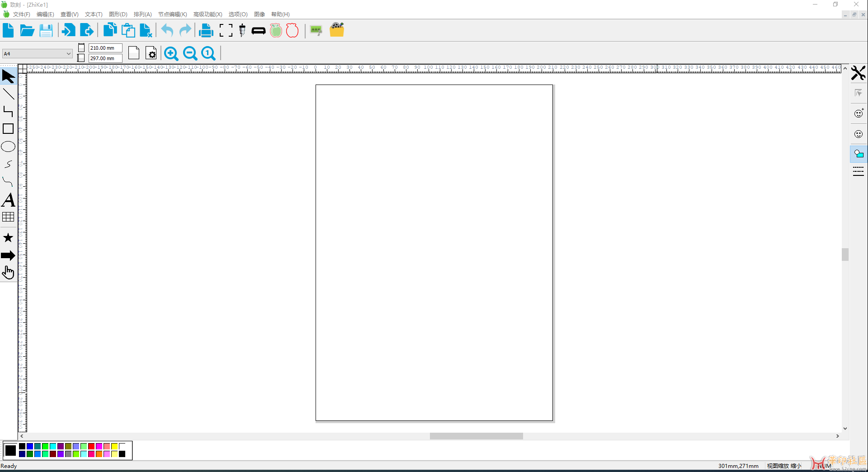Open the A4 paper size dropdown
868x472 pixels.
pyautogui.click(x=38, y=53)
